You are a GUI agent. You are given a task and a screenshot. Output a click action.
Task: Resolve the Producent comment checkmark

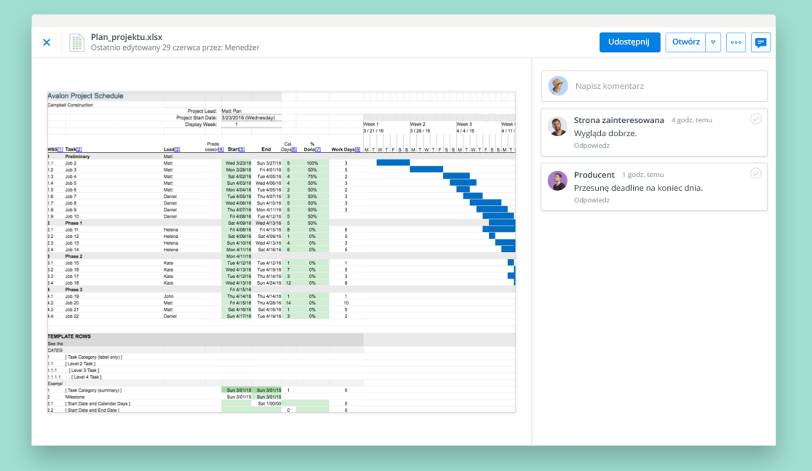756,173
